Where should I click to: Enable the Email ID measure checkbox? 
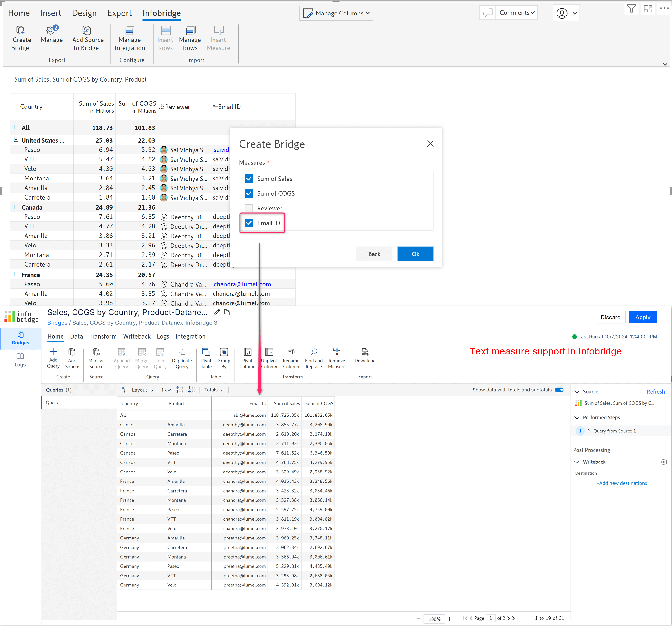tap(249, 222)
